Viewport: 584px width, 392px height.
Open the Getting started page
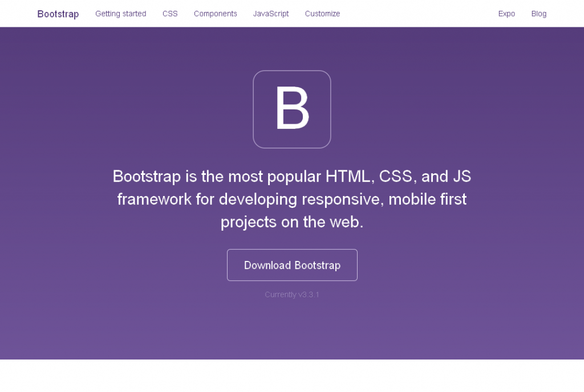point(120,14)
